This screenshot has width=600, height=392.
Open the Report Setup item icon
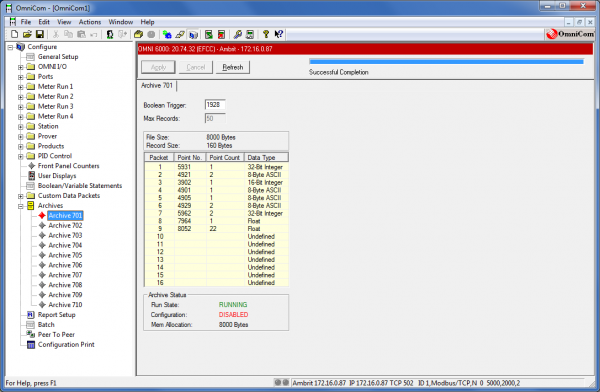31,315
